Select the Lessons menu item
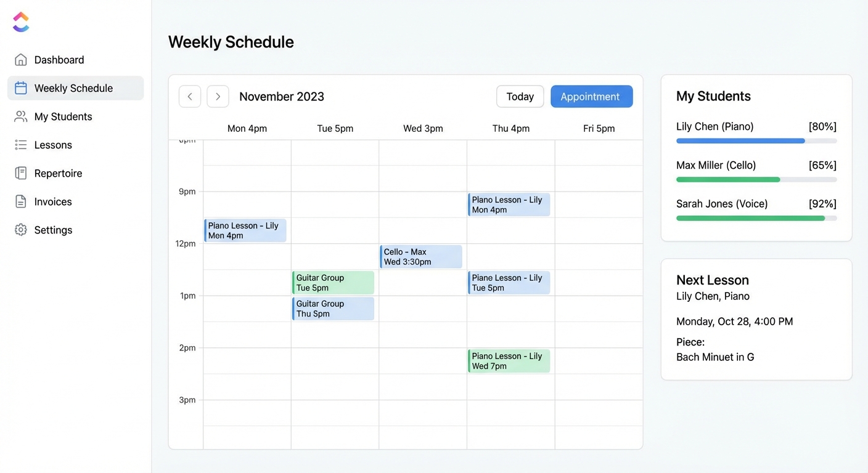The height and width of the screenshot is (473, 868). pos(53,145)
